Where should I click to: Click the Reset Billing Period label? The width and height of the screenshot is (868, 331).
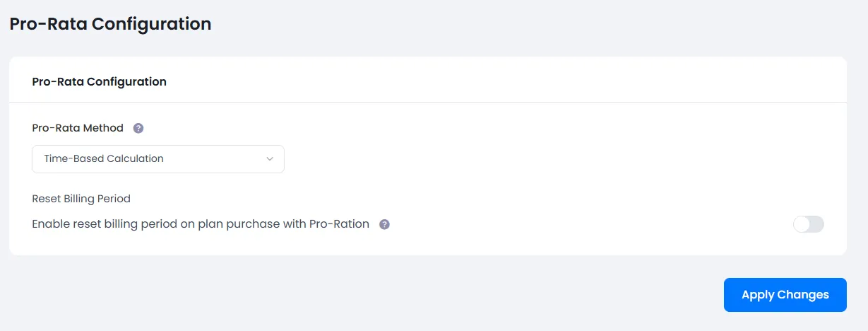(x=81, y=198)
